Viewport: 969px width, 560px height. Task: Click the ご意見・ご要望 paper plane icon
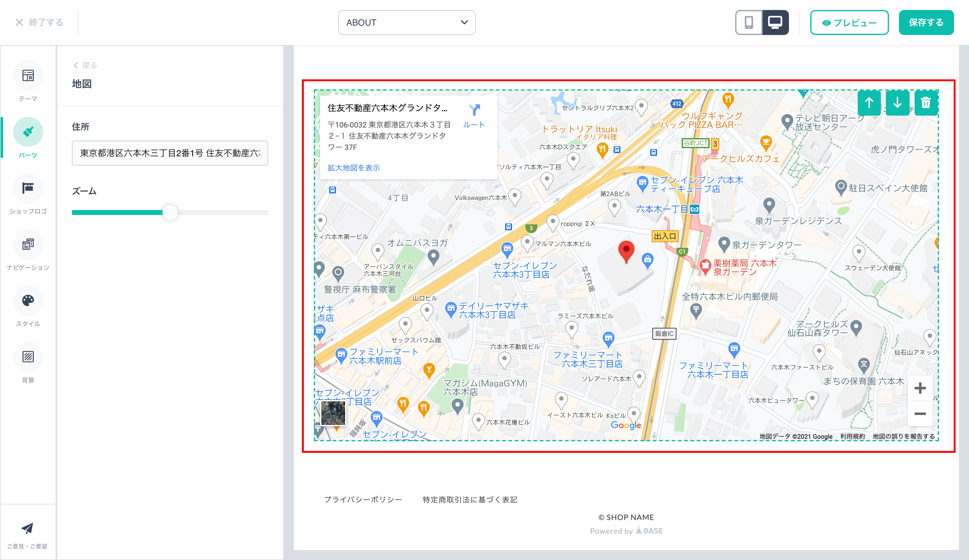(27, 528)
